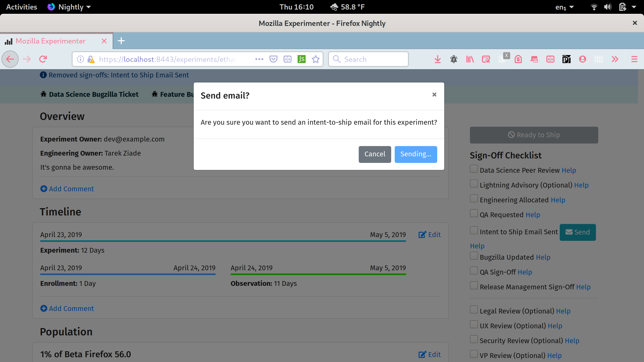Open the Downloads arrow icon
This screenshot has height=362, width=644.
(x=437, y=59)
